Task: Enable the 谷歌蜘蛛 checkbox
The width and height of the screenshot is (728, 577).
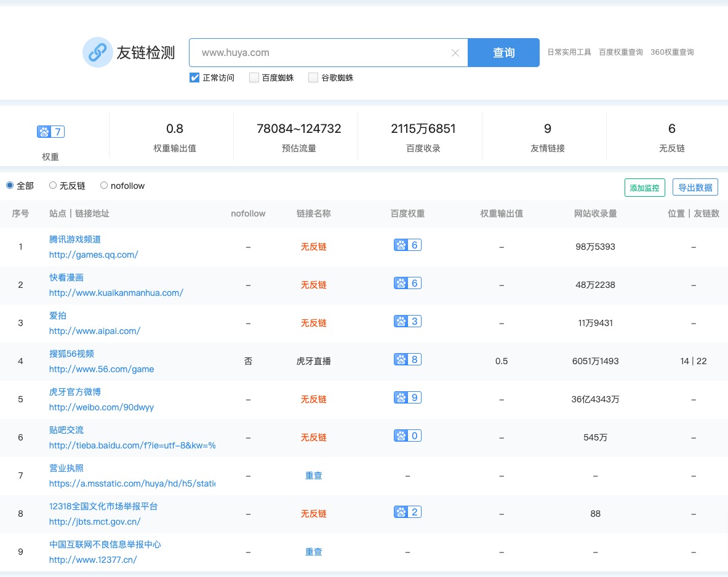Action: 313,78
